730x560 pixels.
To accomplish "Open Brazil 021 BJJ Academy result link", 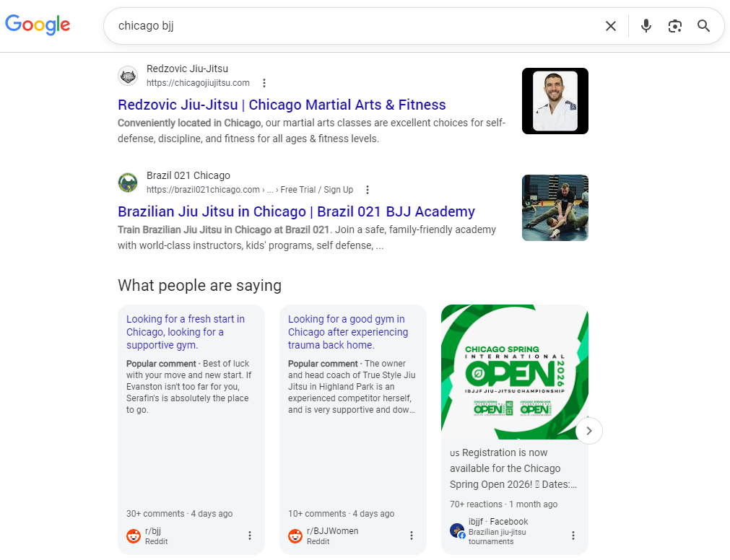I will (x=296, y=211).
